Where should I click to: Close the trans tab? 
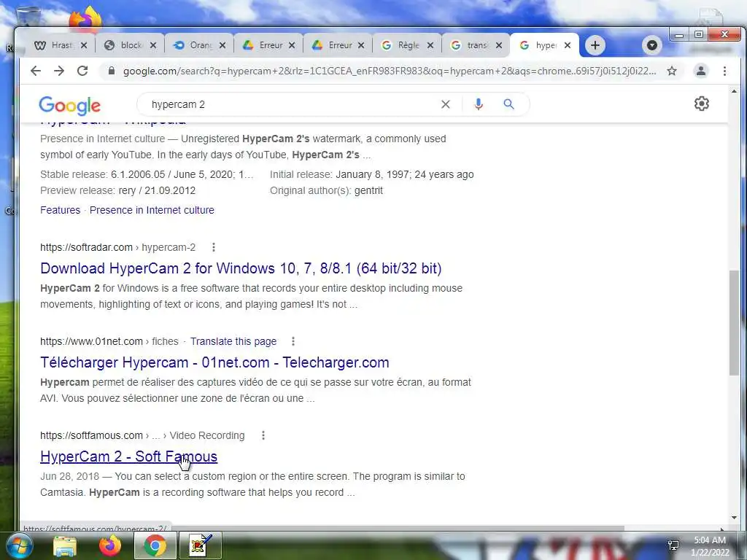[499, 45]
